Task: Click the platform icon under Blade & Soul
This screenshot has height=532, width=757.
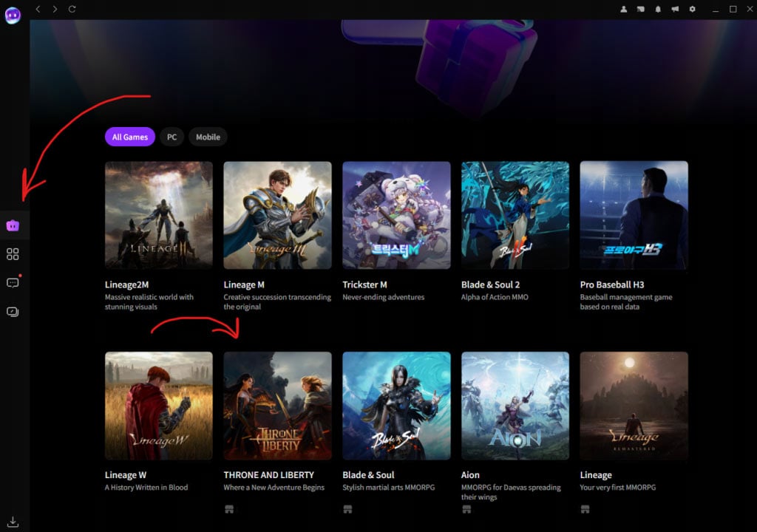Action: point(347,509)
